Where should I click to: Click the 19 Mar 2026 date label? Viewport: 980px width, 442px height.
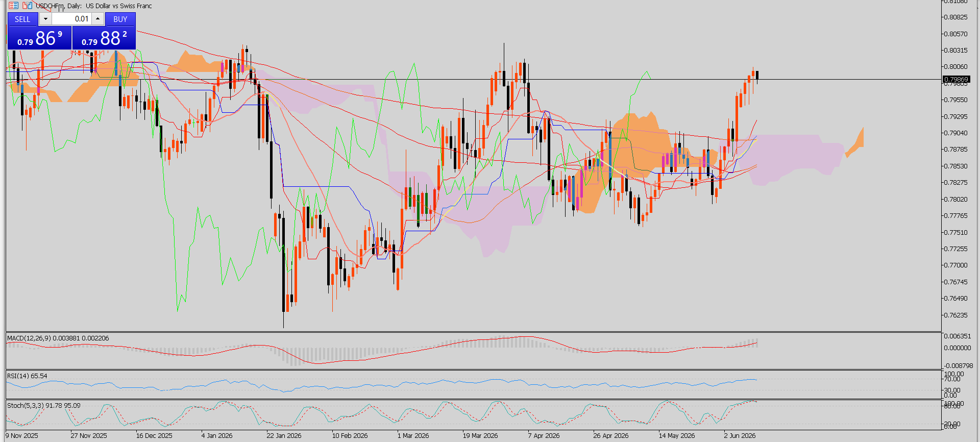point(480,435)
